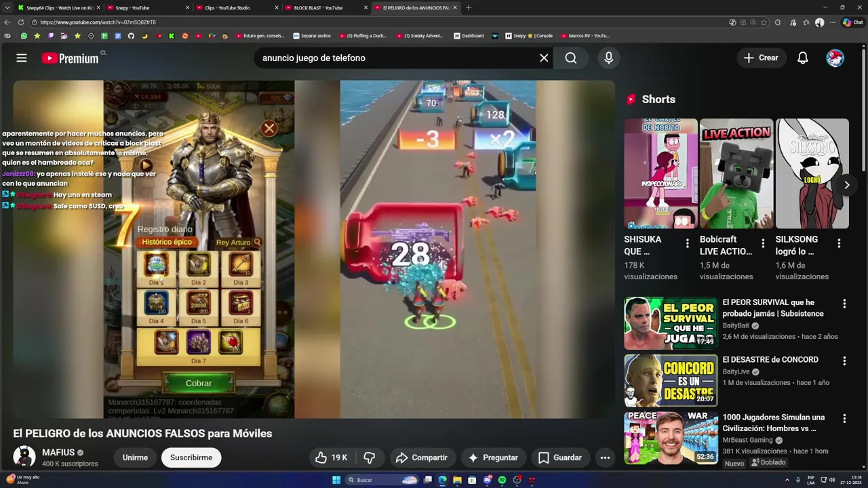This screenshot has height=488, width=868.
Task: Show next Shorts with the arrow
Action: coord(846,185)
